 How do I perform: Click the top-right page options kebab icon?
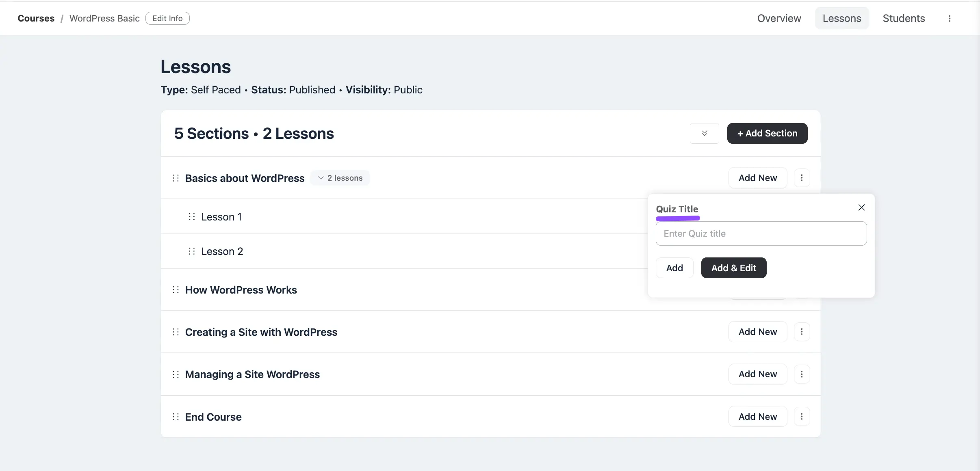coord(950,18)
